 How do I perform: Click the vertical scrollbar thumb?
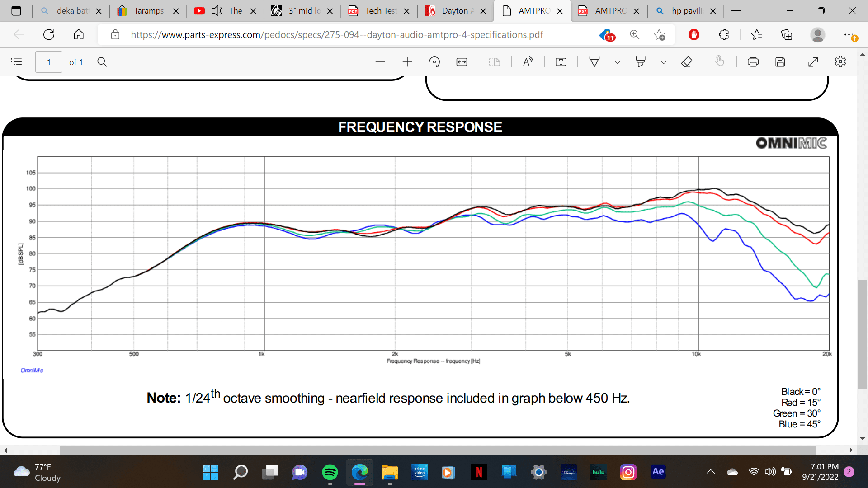pyautogui.click(x=862, y=334)
